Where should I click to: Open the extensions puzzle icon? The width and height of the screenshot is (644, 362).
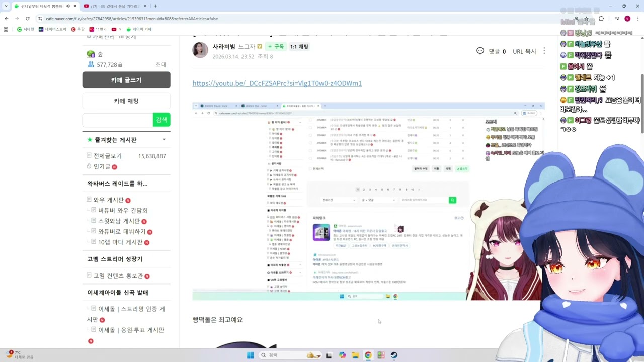pyautogui.click(x=601, y=19)
